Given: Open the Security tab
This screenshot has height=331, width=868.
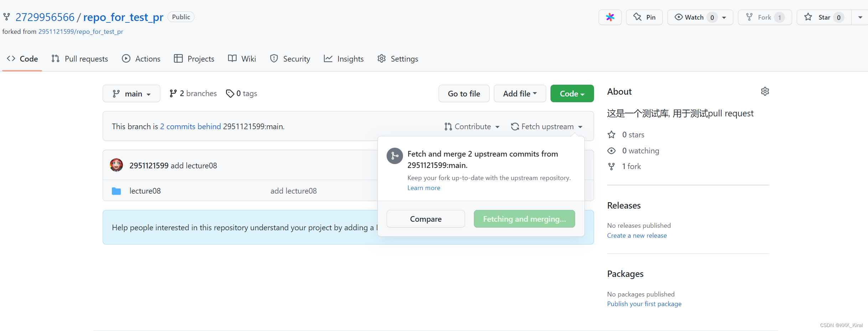Looking at the screenshot, I should [x=290, y=59].
